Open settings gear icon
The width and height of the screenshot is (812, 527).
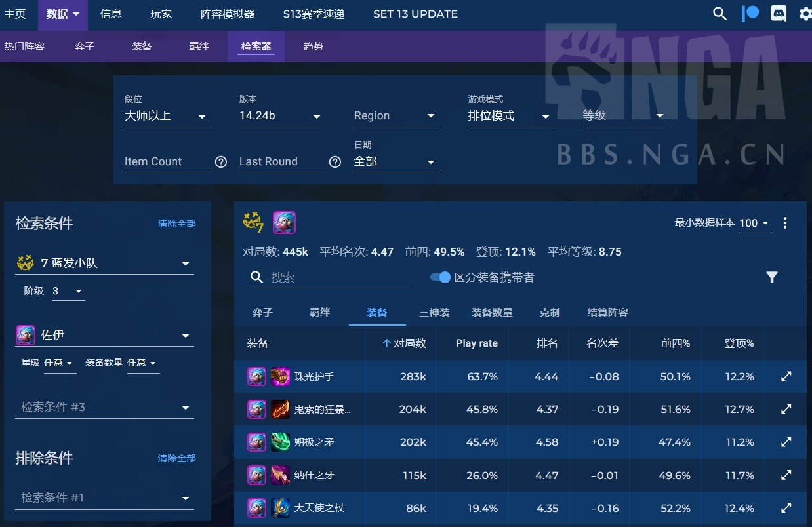[x=805, y=14]
